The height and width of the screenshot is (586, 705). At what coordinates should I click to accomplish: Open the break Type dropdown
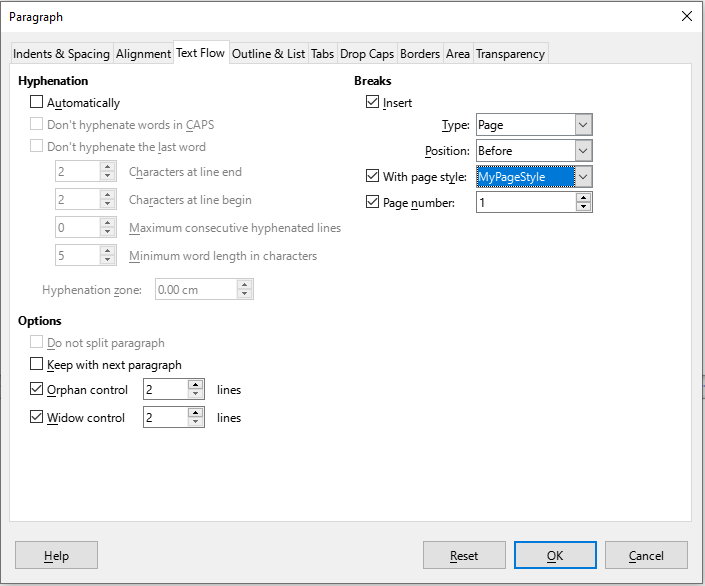584,125
